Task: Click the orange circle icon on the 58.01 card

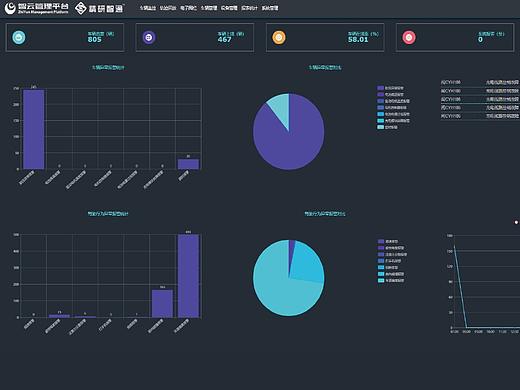Action: 279,37
